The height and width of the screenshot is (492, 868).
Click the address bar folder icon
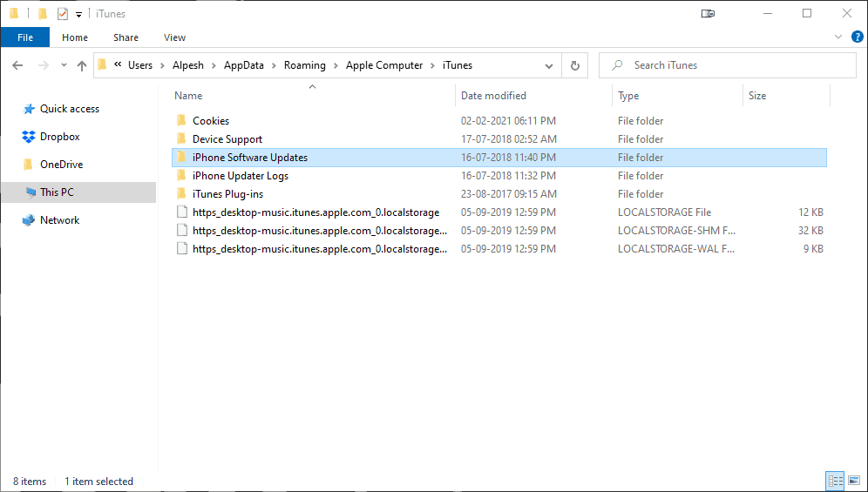tap(103, 64)
